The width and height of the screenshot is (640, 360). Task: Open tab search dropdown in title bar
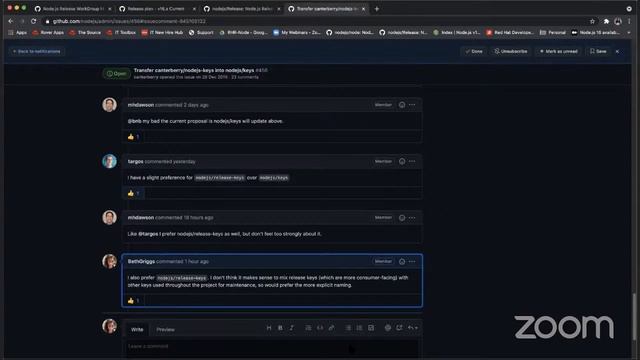click(x=629, y=8)
